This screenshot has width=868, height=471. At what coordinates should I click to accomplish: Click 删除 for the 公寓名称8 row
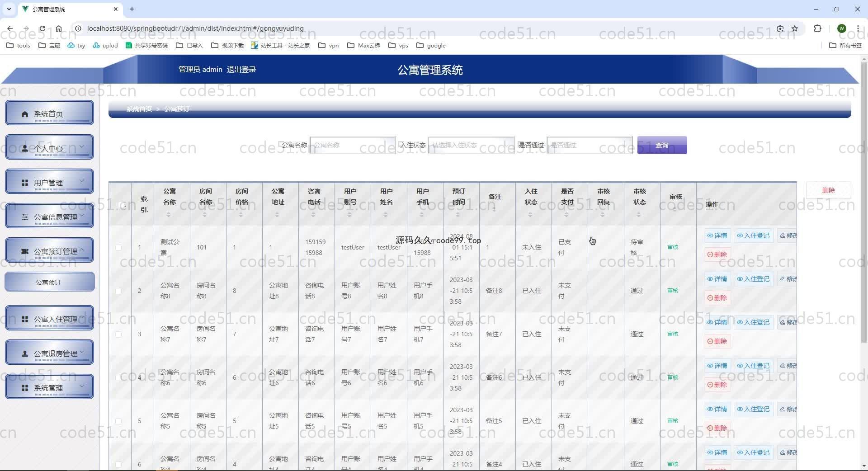717,298
